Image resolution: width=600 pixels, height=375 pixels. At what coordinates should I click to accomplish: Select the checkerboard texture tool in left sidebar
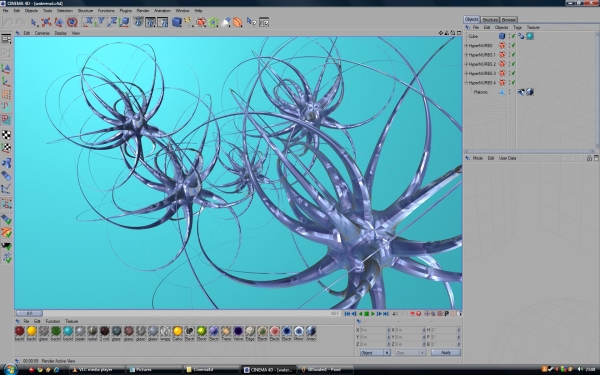[x=6, y=135]
